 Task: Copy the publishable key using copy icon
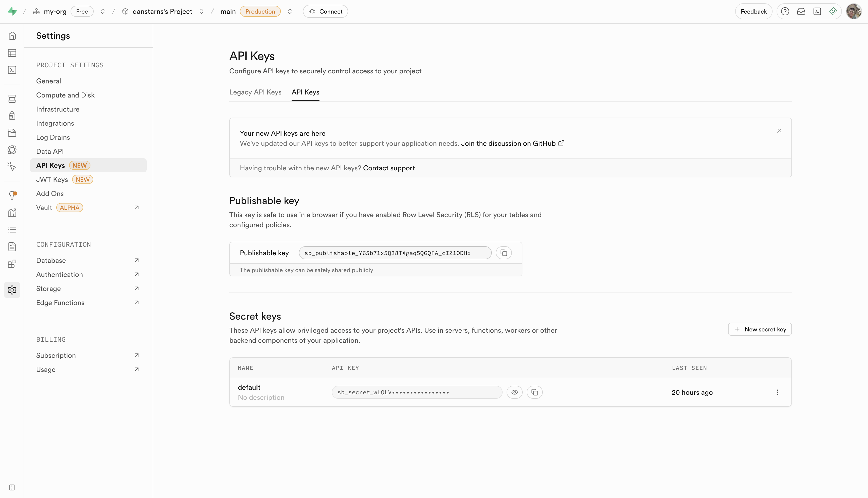(x=504, y=253)
